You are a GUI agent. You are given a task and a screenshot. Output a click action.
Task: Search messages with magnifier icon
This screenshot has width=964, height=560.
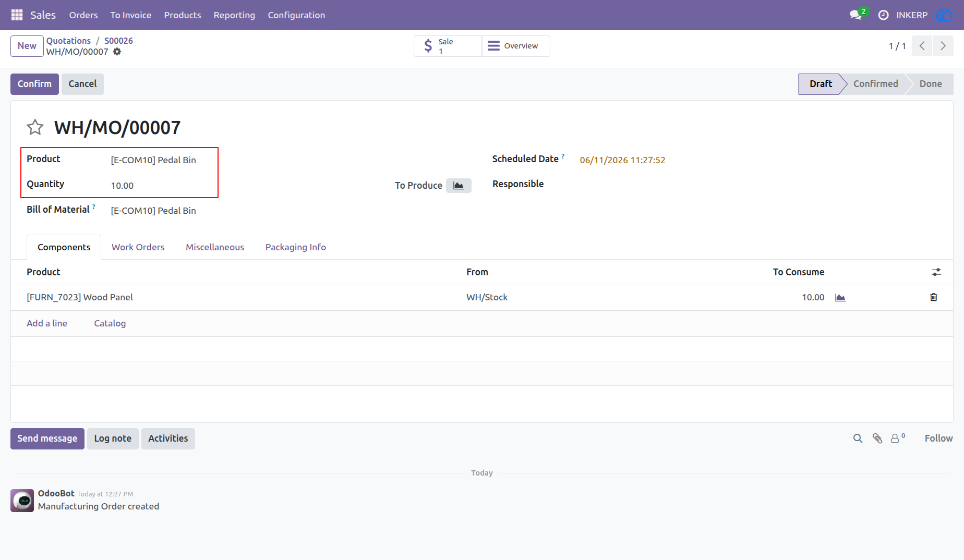(x=858, y=439)
